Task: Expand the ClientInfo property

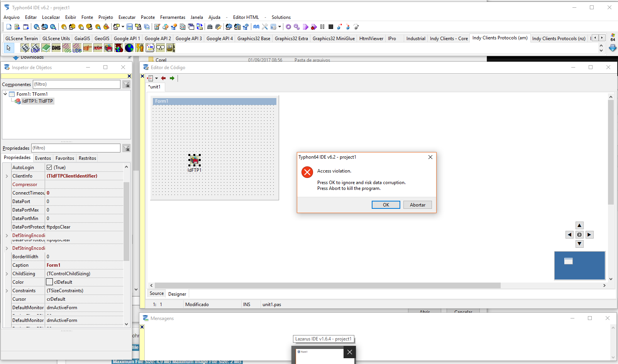Action: click(x=7, y=176)
